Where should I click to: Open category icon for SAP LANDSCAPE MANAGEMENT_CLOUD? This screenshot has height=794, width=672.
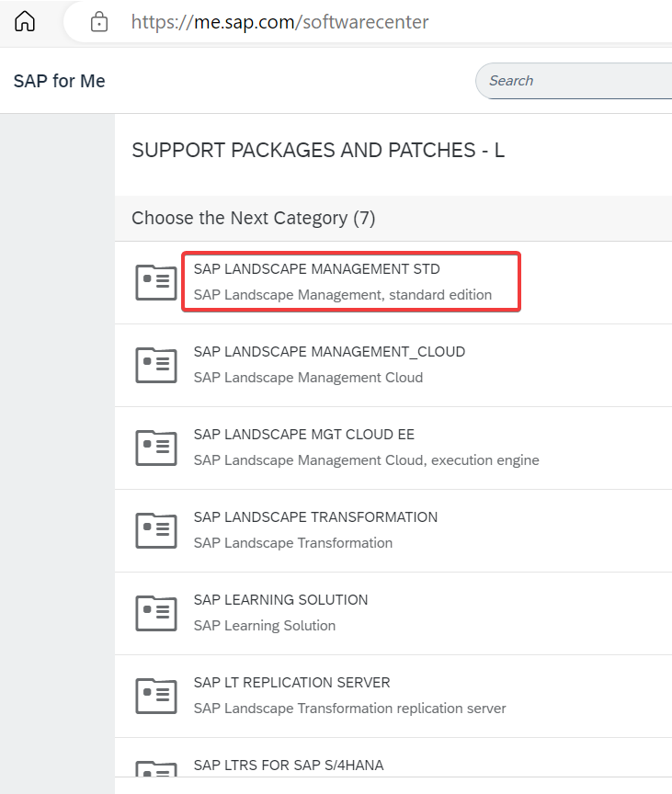156,365
